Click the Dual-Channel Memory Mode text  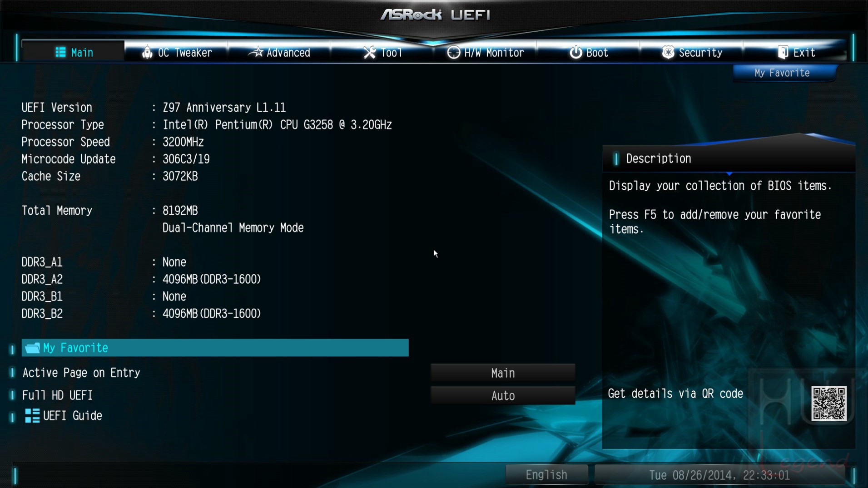coord(233,228)
